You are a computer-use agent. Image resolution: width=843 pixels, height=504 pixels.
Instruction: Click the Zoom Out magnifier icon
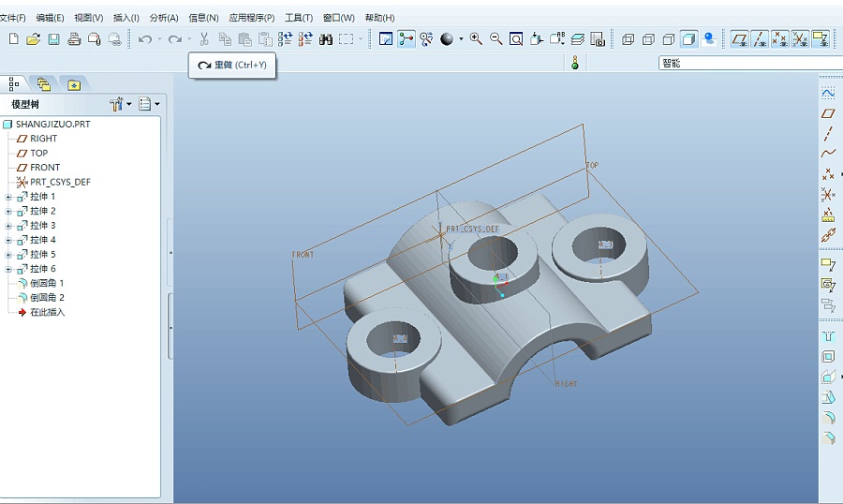[495, 38]
